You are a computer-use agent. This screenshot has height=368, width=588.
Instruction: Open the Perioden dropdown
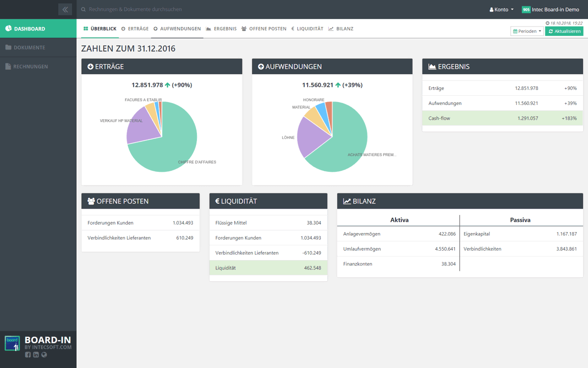pos(527,31)
